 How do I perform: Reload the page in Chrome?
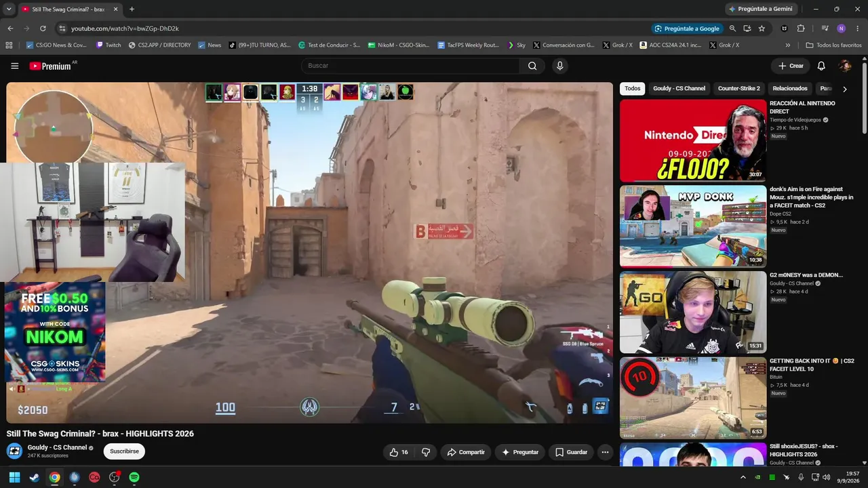[43, 28]
